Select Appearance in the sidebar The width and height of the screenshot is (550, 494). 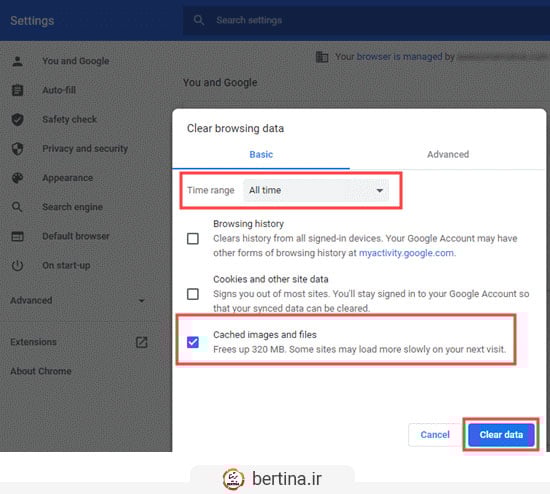(67, 178)
